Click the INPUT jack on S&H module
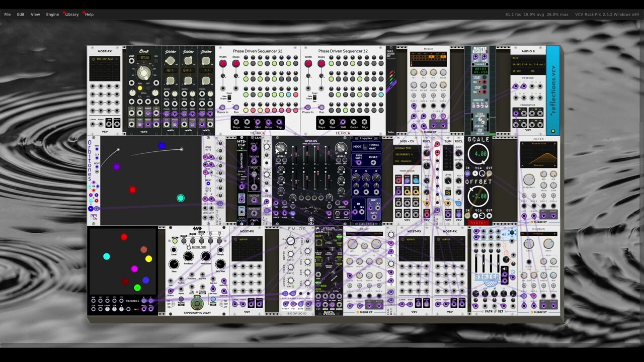 tap(254, 149)
